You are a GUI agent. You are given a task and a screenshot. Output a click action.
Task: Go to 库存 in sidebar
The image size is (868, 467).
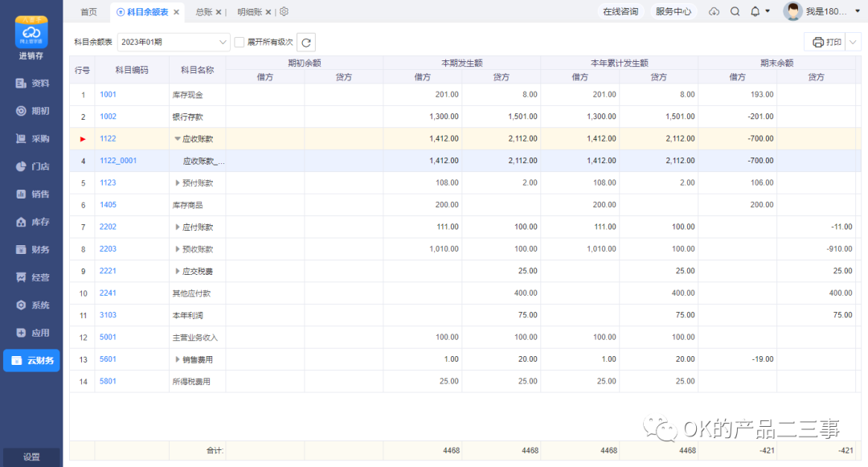tap(32, 222)
